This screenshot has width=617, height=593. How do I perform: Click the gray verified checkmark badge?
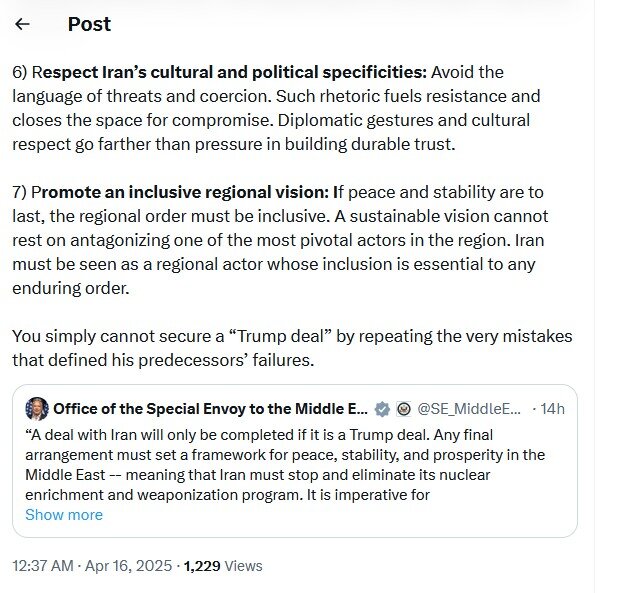point(382,408)
